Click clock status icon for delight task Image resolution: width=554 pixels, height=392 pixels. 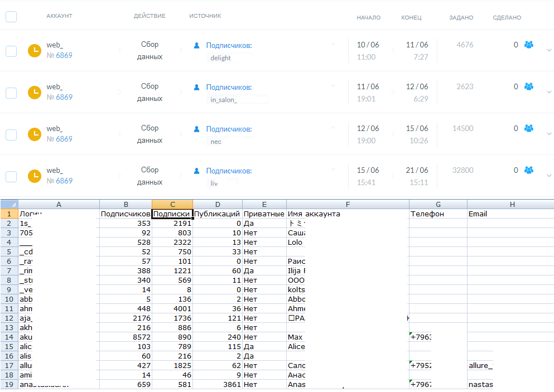(x=35, y=51)
